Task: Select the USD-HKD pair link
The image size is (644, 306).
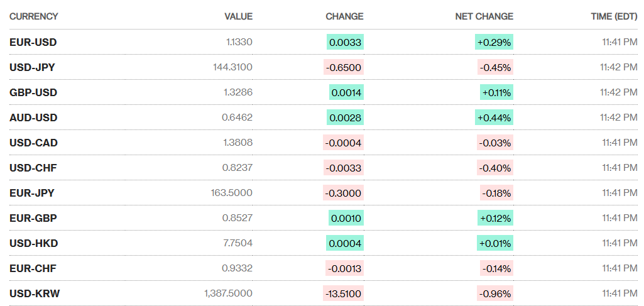Action: point(33,243)
